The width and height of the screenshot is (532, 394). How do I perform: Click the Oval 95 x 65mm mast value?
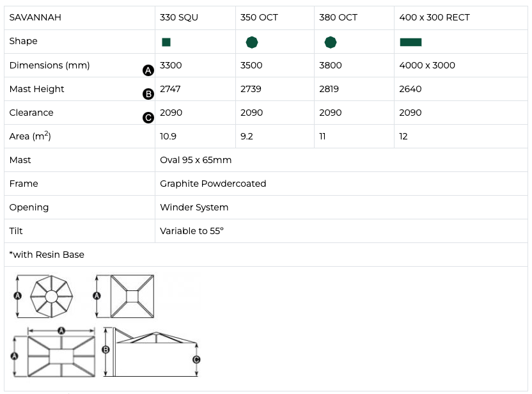coord(196,160)
